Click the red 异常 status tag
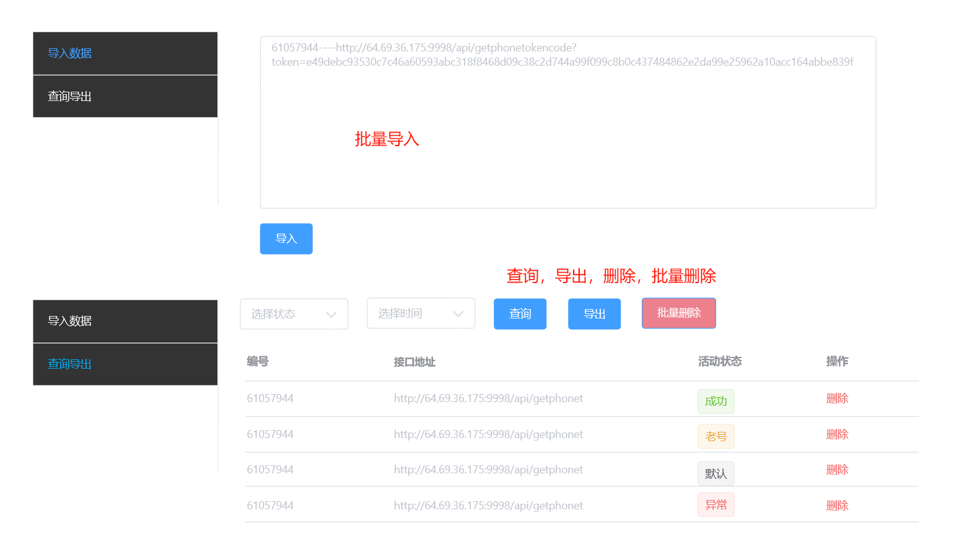 click(715, 505)
